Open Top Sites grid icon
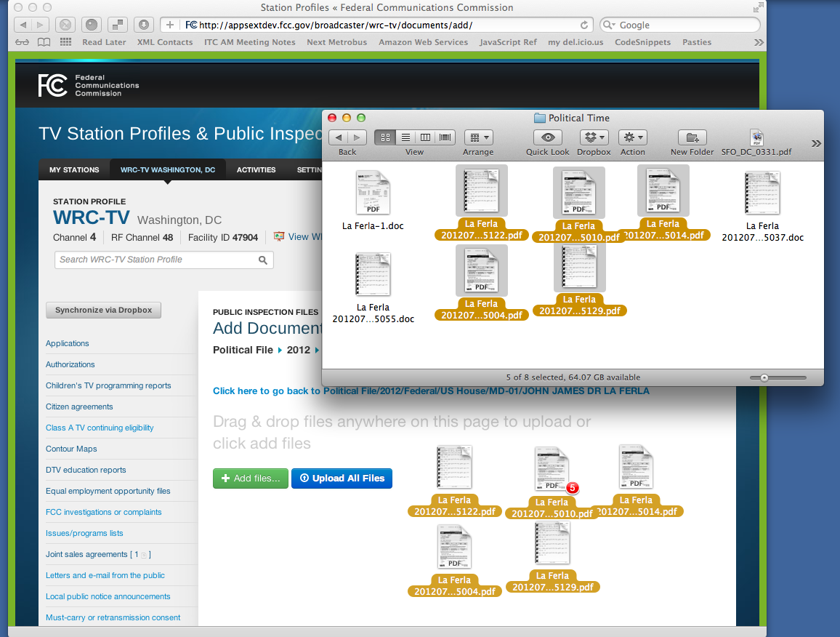Image resolution: width=840 pixels, height=637 pixels. pos(65,42)
